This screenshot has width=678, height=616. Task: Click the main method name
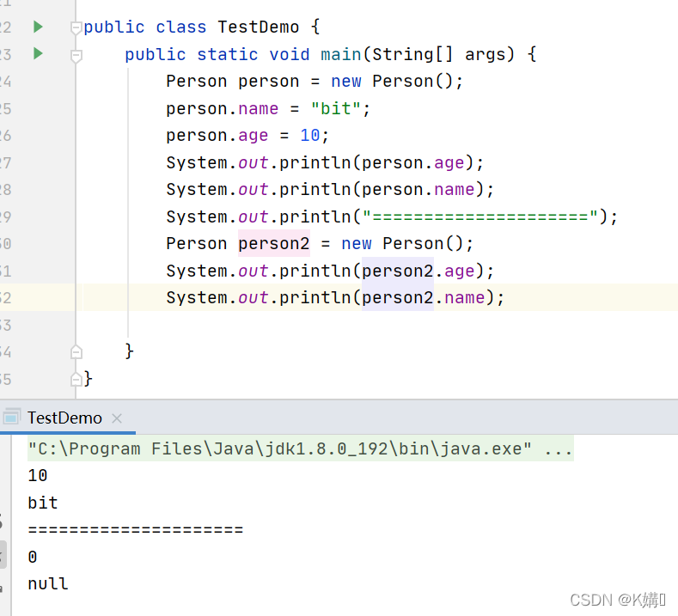(340, 54)
